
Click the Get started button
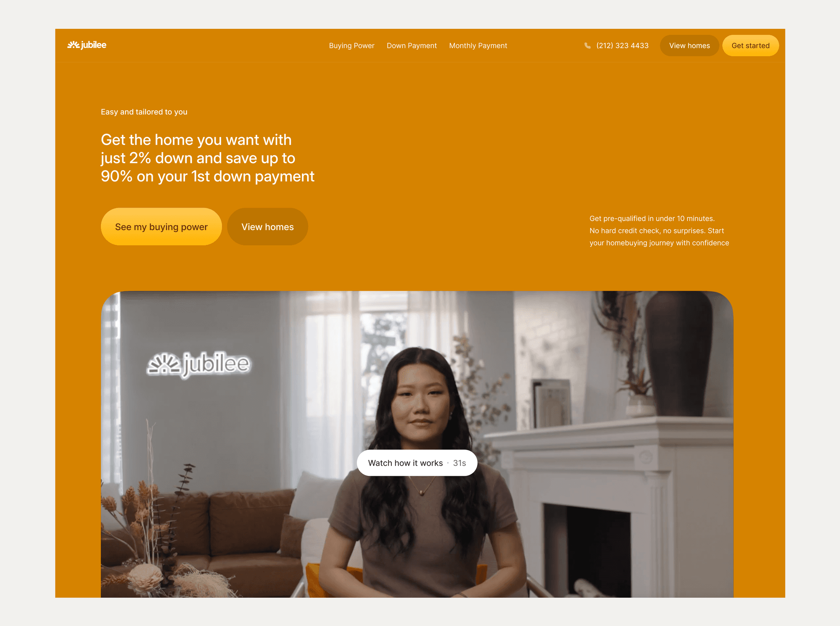tap(750, 46)
